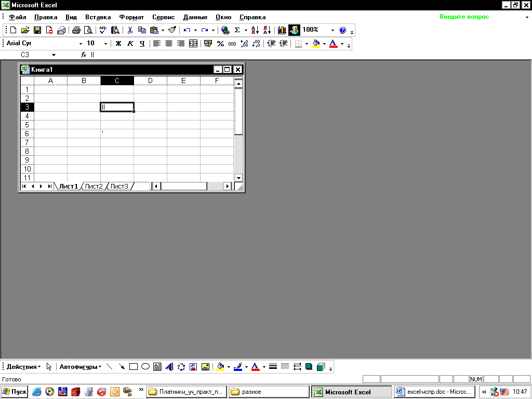Align the cell text right

pyautogui.click(x=181, y=44)
